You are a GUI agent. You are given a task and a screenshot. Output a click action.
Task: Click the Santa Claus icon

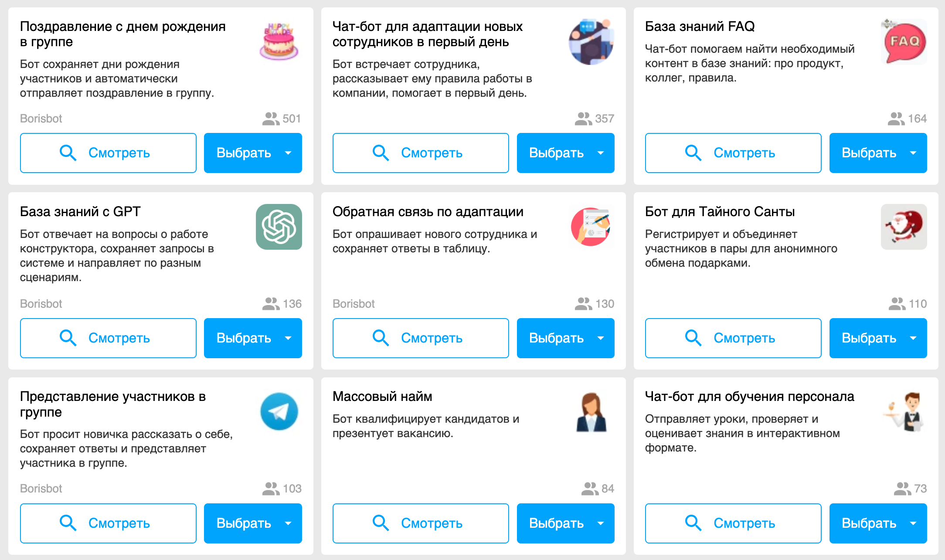coord(904,227)
